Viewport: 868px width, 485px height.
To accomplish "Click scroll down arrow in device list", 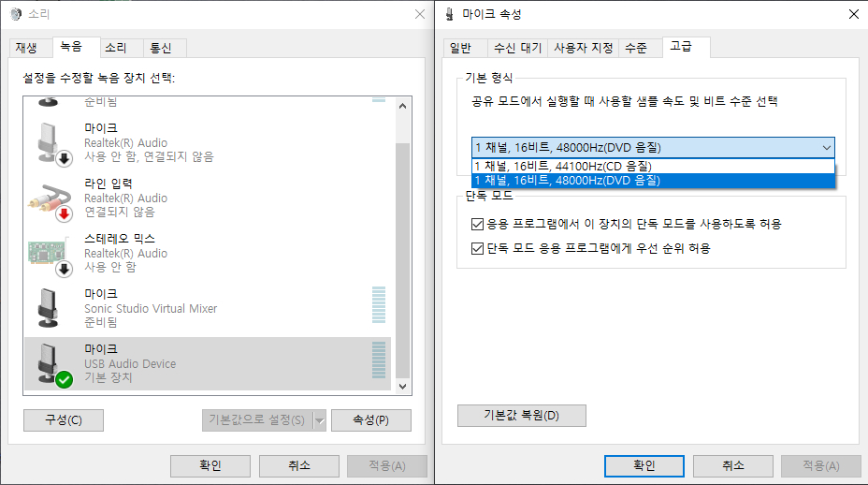I will point(403,387).
